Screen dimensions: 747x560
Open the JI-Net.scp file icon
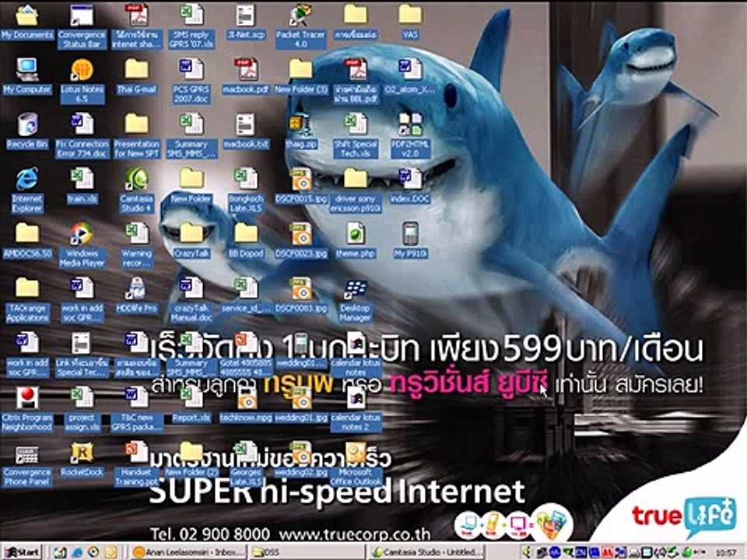246,23
